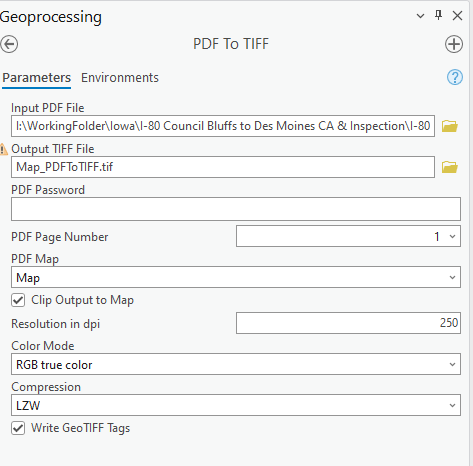Click the warning icon beside Output TIFF File

(3, 149)
